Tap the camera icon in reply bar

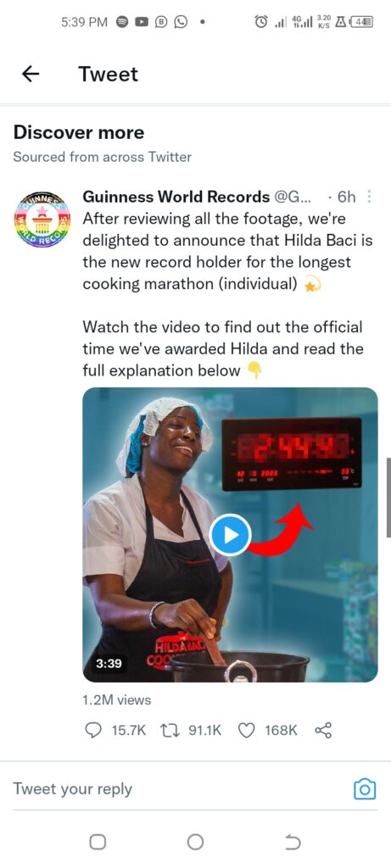pyautogui.click(x=365, y=789)
